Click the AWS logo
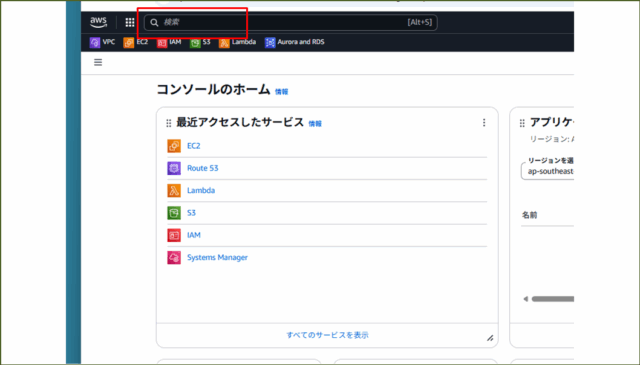Image resolution: width=640 pixels, height=365 pixels. point(98,22)
